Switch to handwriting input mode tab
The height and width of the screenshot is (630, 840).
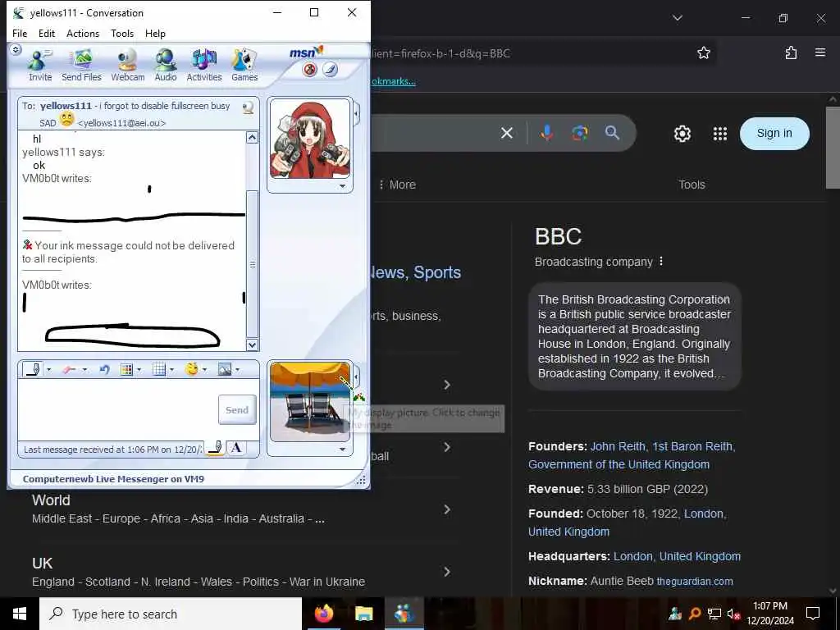pos(216,448)
